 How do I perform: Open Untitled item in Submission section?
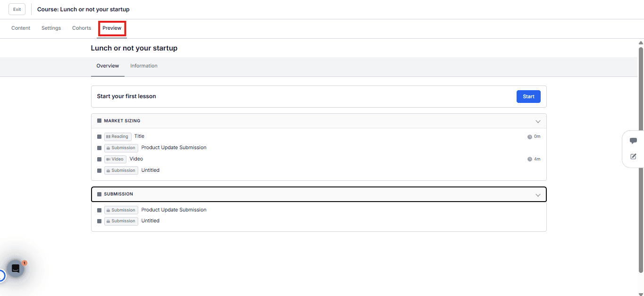click(x=151, y=221)
